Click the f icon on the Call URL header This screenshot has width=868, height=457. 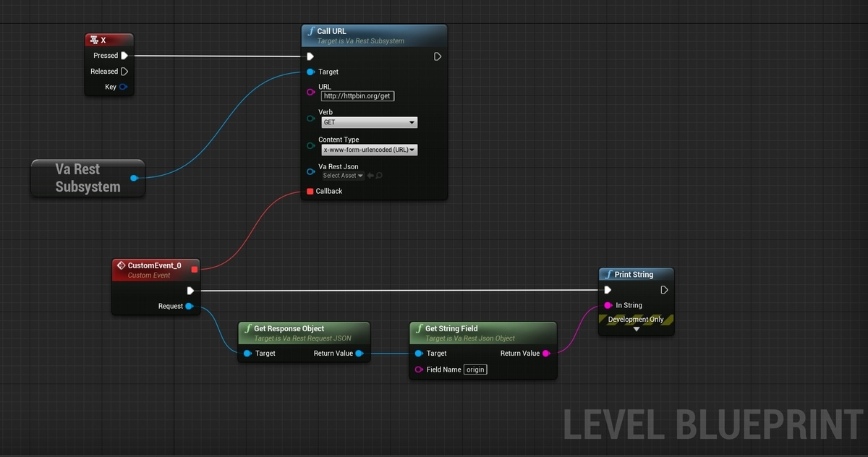point(312,31)
